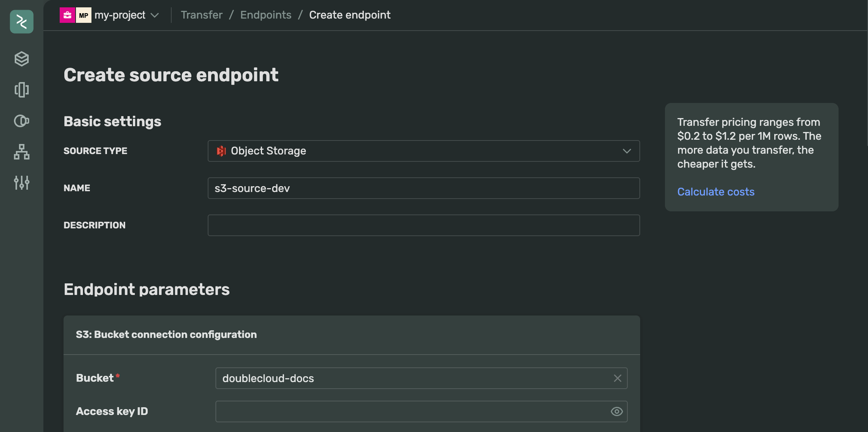Expand the my-project selector chevron
The height and width of the screenshot is (432, 868).
pos(155,15)
